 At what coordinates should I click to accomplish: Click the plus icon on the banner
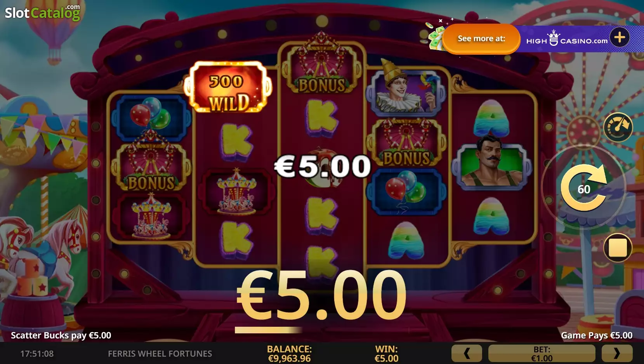tap(620, 37)
